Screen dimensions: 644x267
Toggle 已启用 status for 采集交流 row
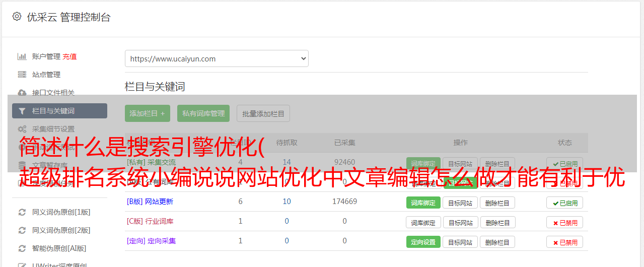(565, 164)
